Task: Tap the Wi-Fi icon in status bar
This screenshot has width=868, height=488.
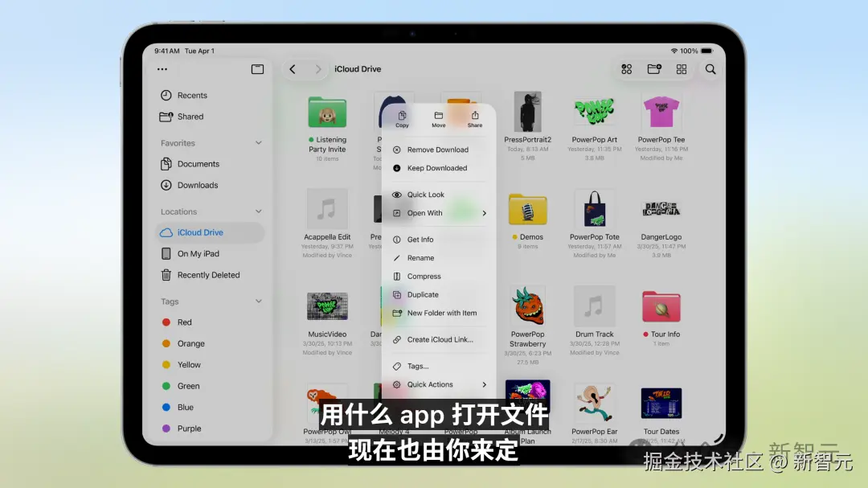Action: pos(674,51)
